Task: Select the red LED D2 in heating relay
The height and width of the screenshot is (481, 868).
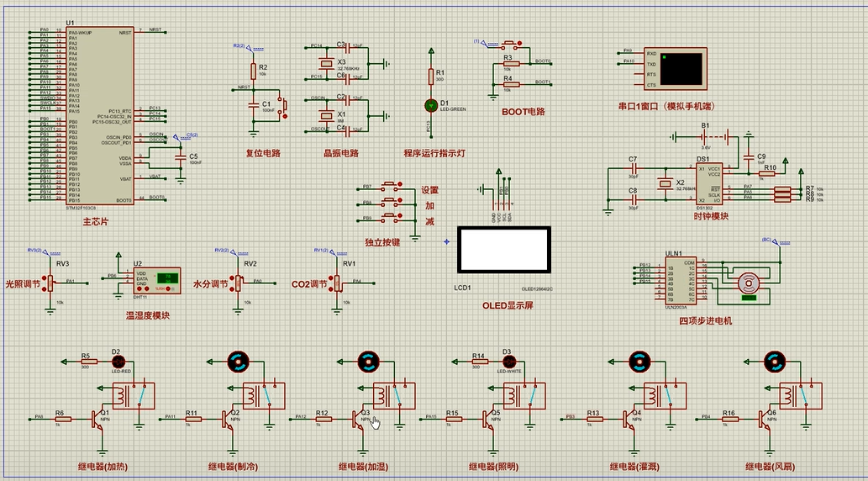Action: pos(116,362)
